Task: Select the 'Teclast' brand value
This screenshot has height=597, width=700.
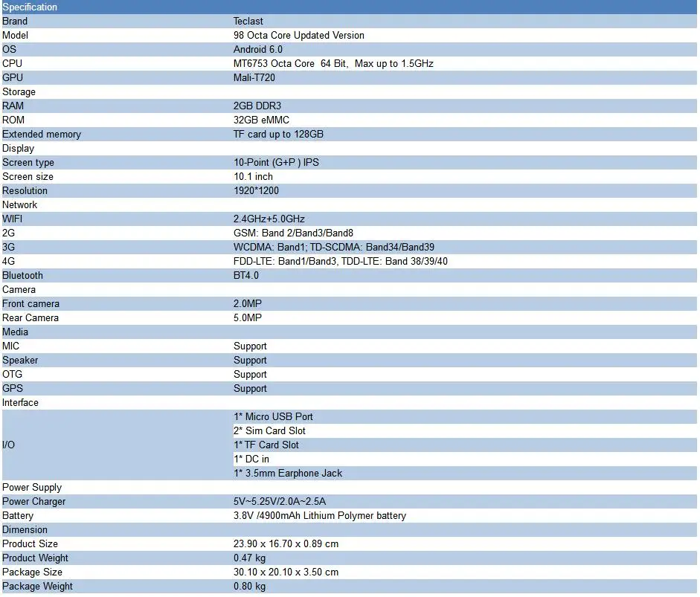Action: point(248,22)
